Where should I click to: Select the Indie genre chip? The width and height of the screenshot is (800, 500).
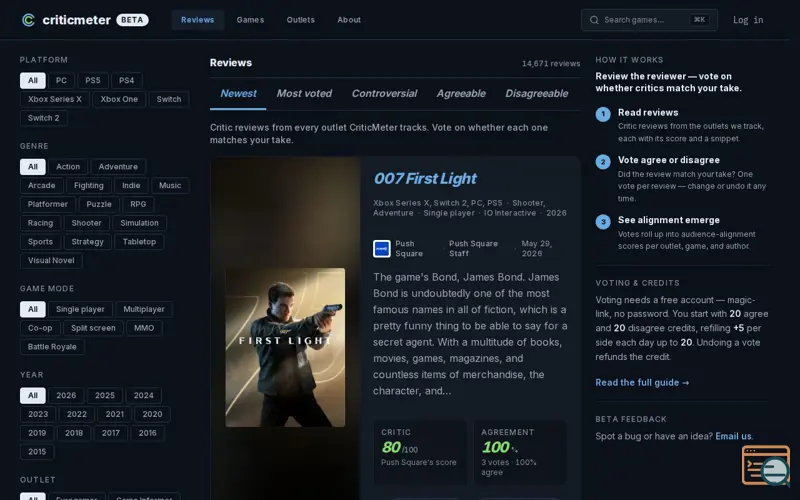click(x=131, y=186)
